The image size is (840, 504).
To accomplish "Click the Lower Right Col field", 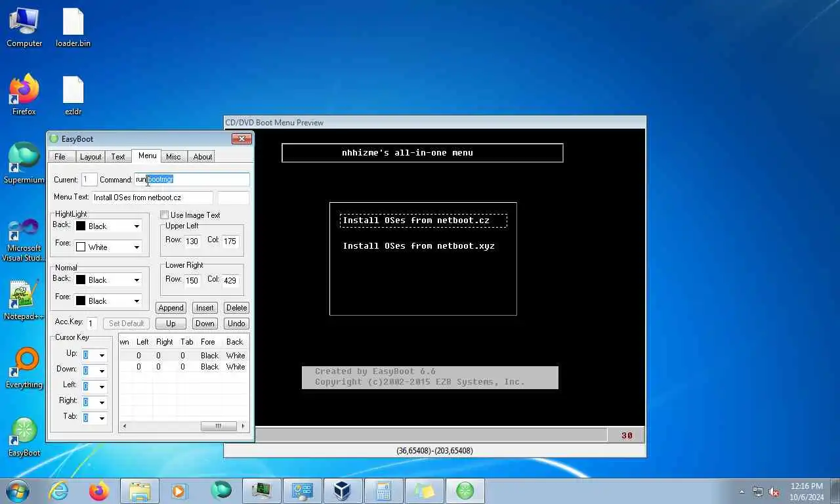I will [x=230, y=280].
